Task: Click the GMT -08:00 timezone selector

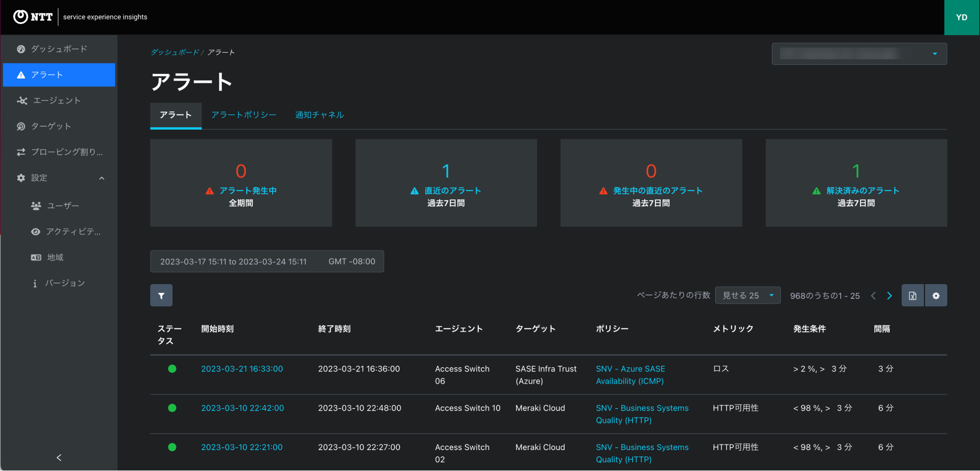Action: tap(352, 262)
